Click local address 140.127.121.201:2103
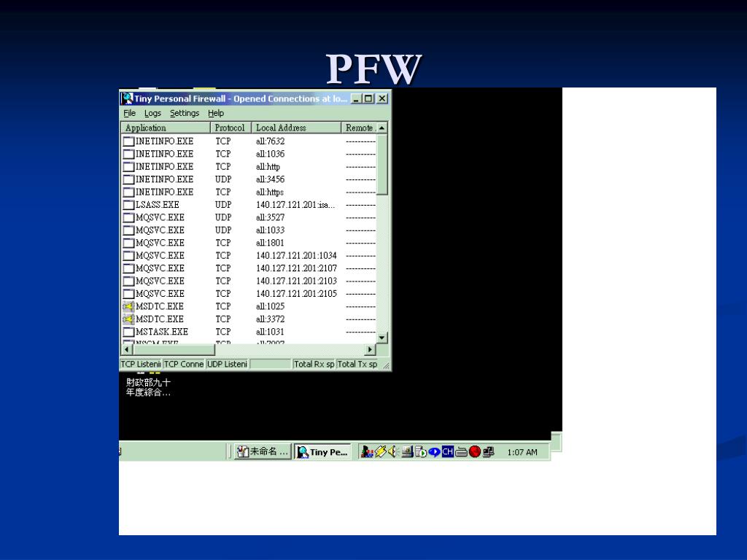 click(296, 281)
